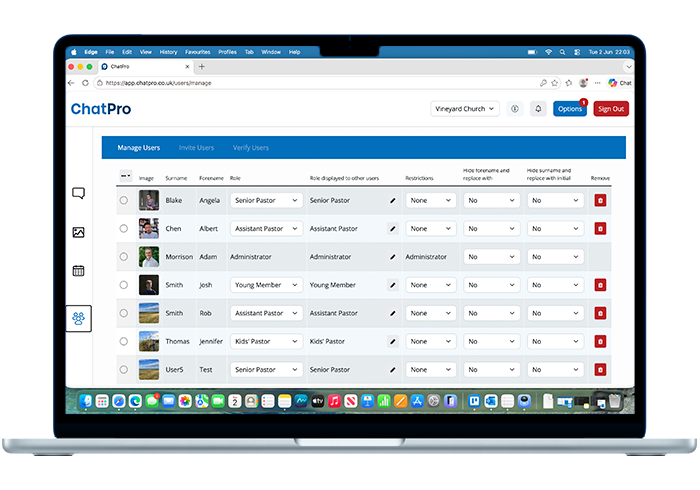Open restrictions dropdown for Test User5
Screen dimensions: 700x490
[x=431, y=370]
